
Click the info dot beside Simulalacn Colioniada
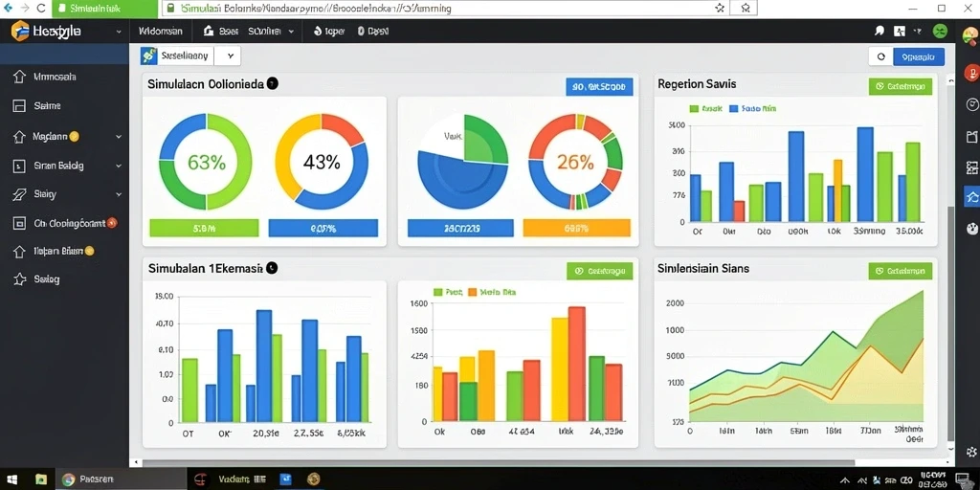click(x=273, y=83)
